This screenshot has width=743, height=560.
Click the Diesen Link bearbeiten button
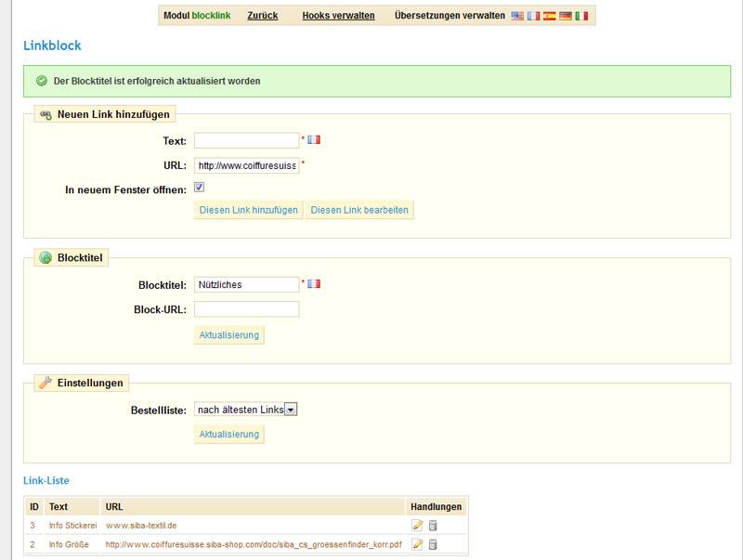[x=359, y=210]
